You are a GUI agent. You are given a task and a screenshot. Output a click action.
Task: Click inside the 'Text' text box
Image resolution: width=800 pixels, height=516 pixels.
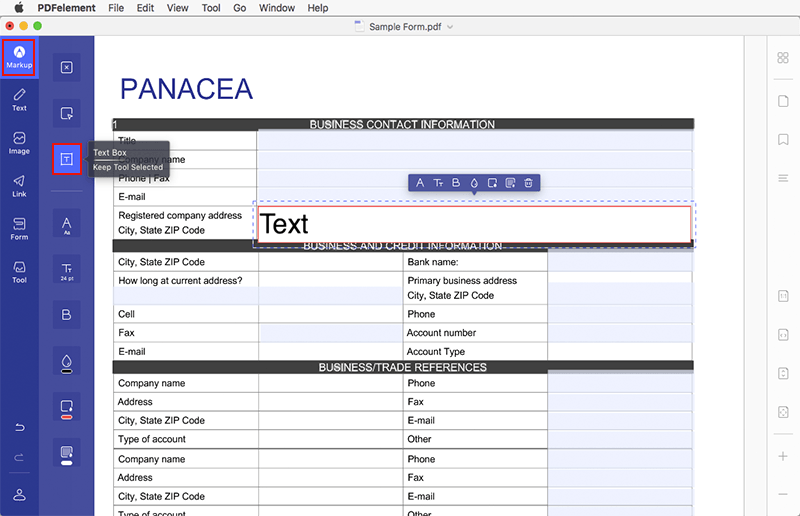[474, 224]
